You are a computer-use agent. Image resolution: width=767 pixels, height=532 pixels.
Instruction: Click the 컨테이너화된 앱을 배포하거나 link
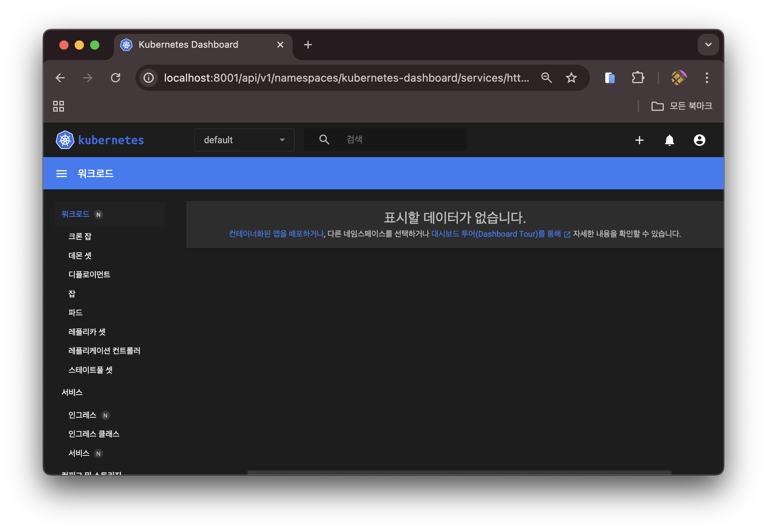[x=276, y=234]
